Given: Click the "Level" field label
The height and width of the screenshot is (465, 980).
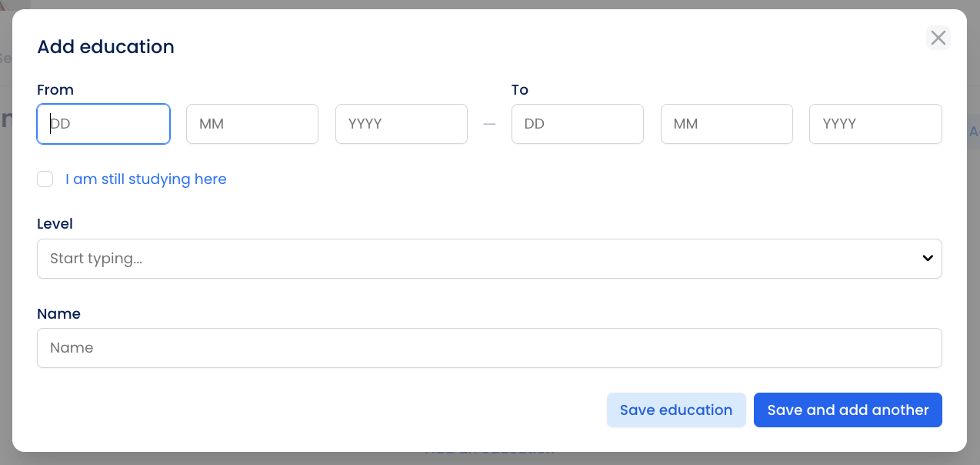Looking at the screenshot, I should pyautogui.click(x=55, y=224).
